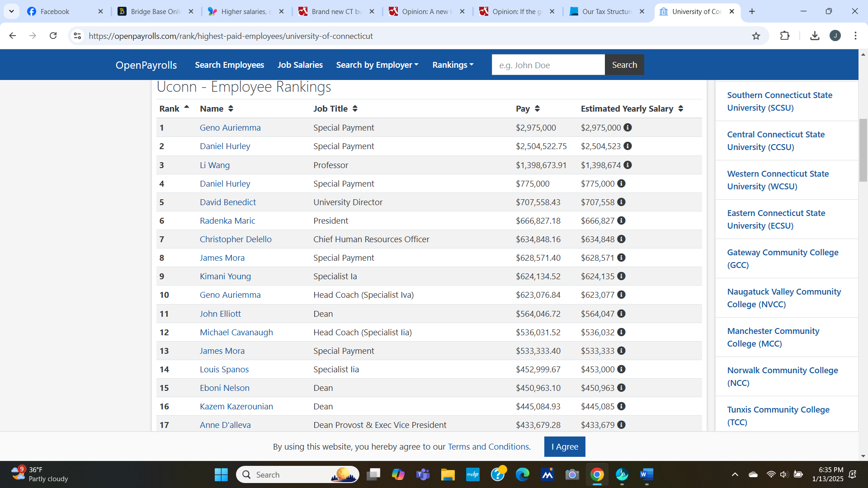The width and height of the screenshot is (868, 488).
Task: Click the employee name search field
Action: tap(548, 65)
